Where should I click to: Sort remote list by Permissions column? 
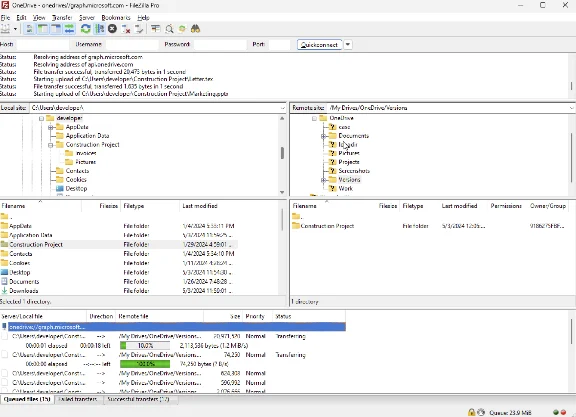click(x=506, y=206)
